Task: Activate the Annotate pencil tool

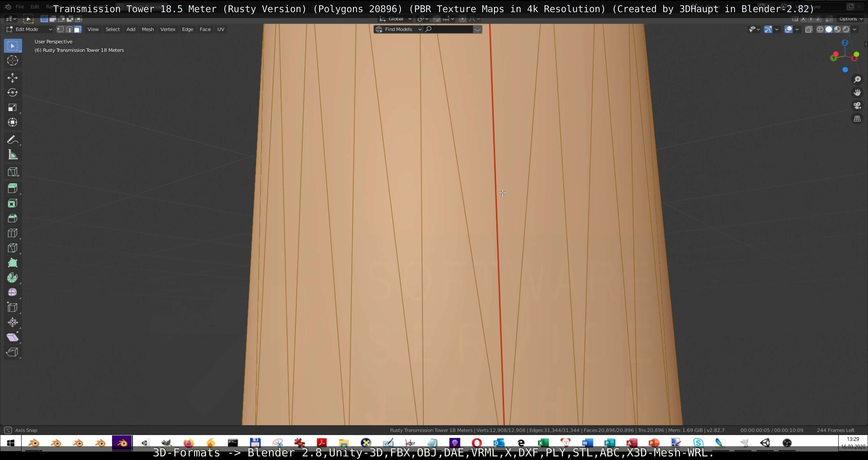Action: click(12, 140)
